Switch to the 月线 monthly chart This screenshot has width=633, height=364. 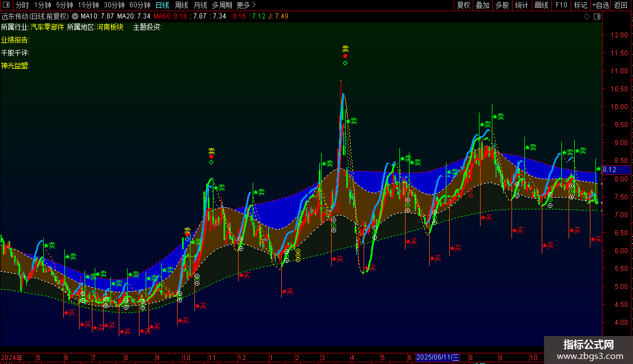point(200,5)
